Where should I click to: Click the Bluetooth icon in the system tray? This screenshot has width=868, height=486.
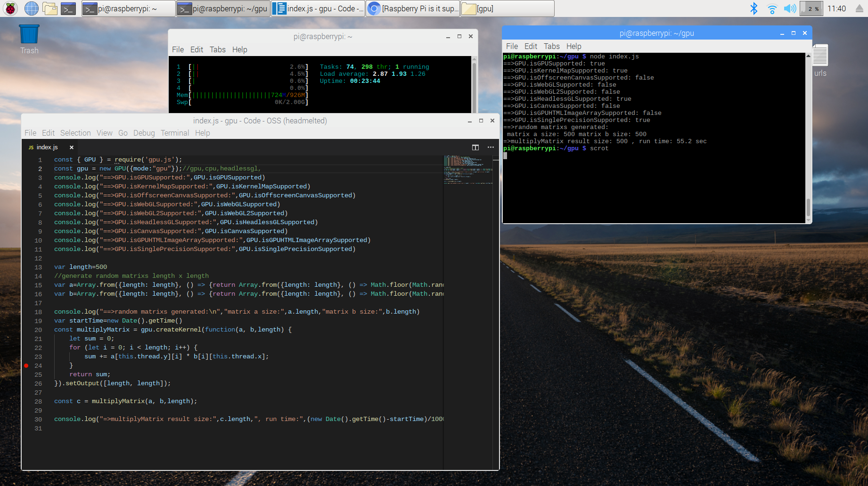click(x=753, y=8)
